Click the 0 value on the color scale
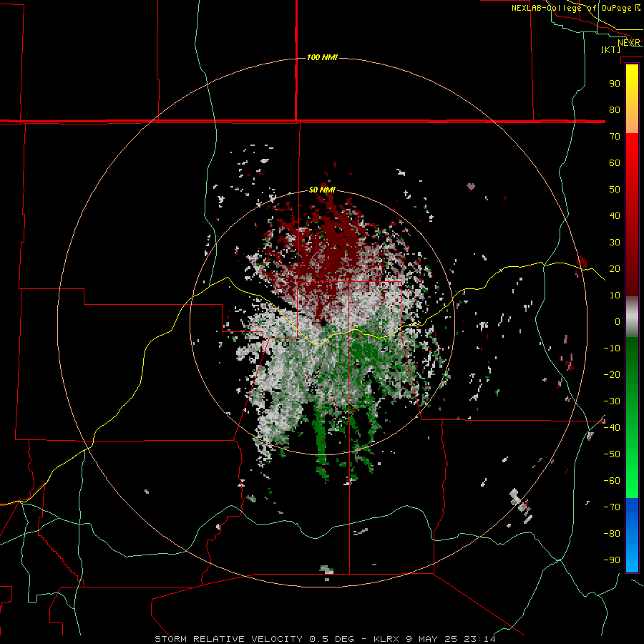This screenshot has height=644, width=644. (618, 322)
